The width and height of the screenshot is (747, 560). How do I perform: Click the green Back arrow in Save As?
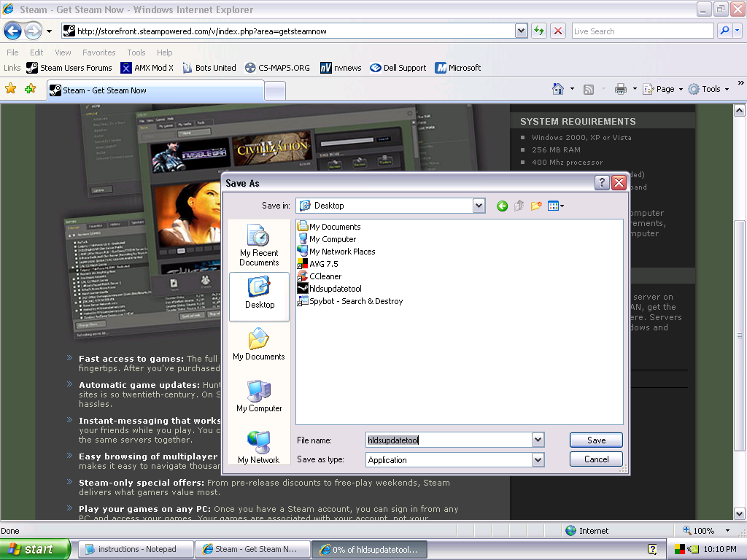coord(502,206)
